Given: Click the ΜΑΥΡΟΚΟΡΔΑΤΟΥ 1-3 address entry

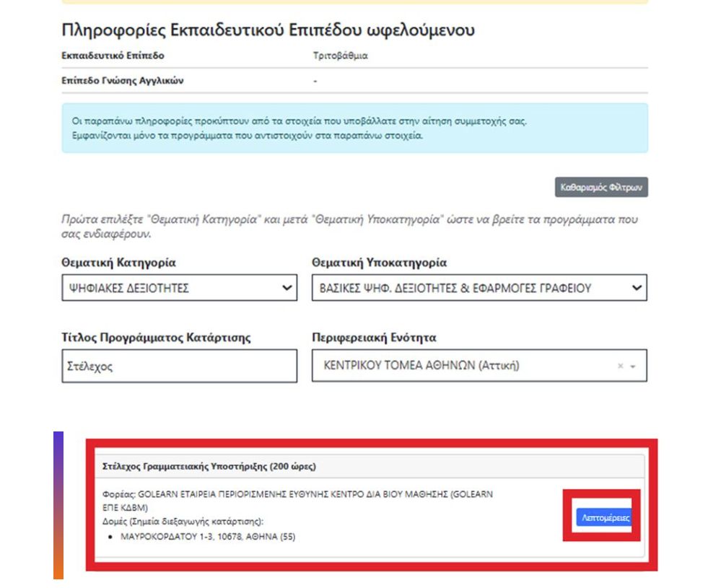Looking at the screenshot, I should [208, 537].
